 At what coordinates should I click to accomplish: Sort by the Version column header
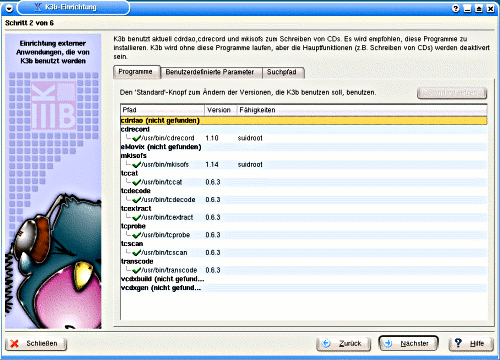[221, 110]
